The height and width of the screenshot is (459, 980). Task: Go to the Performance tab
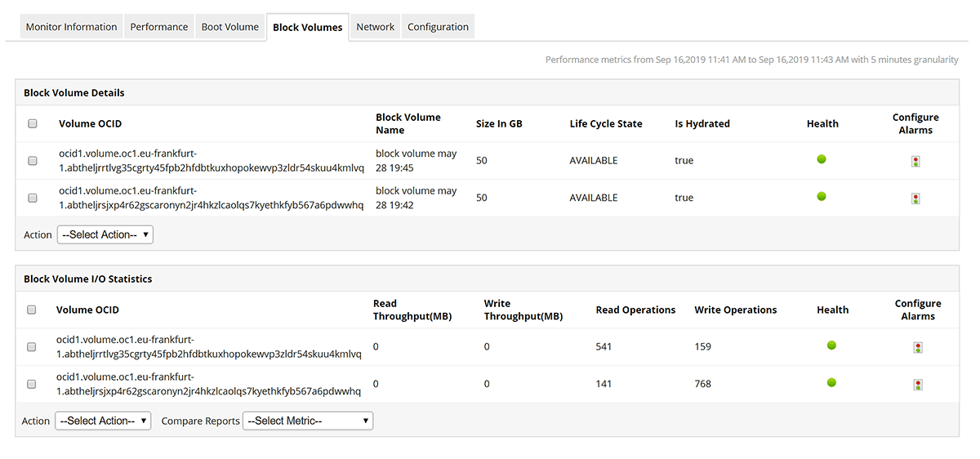coord(159,27)
